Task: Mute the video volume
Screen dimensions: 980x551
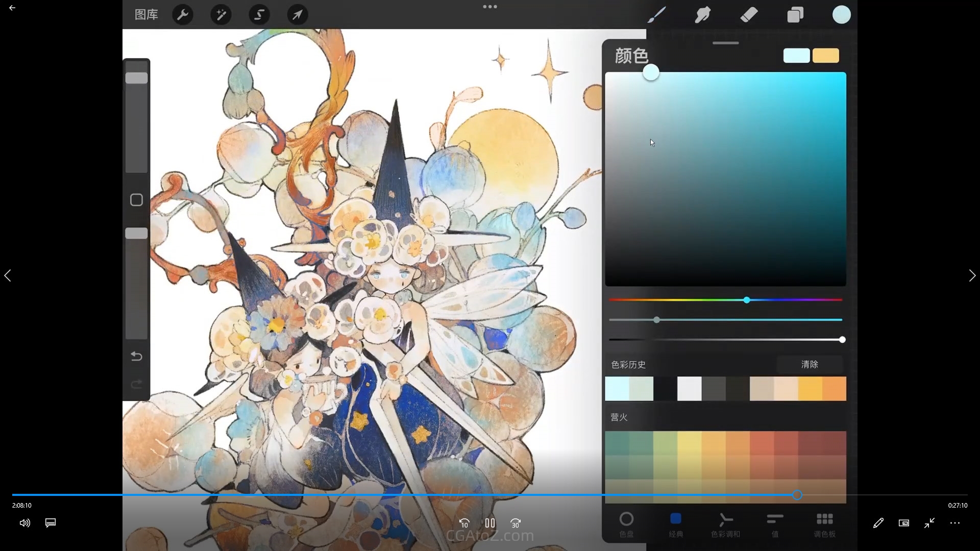Action: (x=24, y=523)
